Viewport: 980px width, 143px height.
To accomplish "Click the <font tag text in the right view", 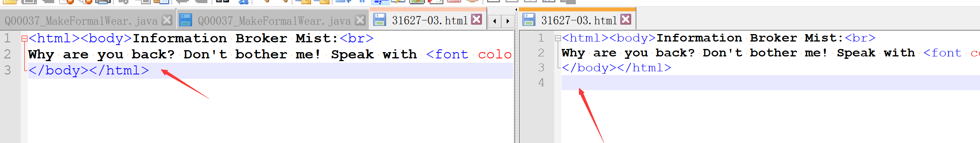I will (x=942, y=53).
